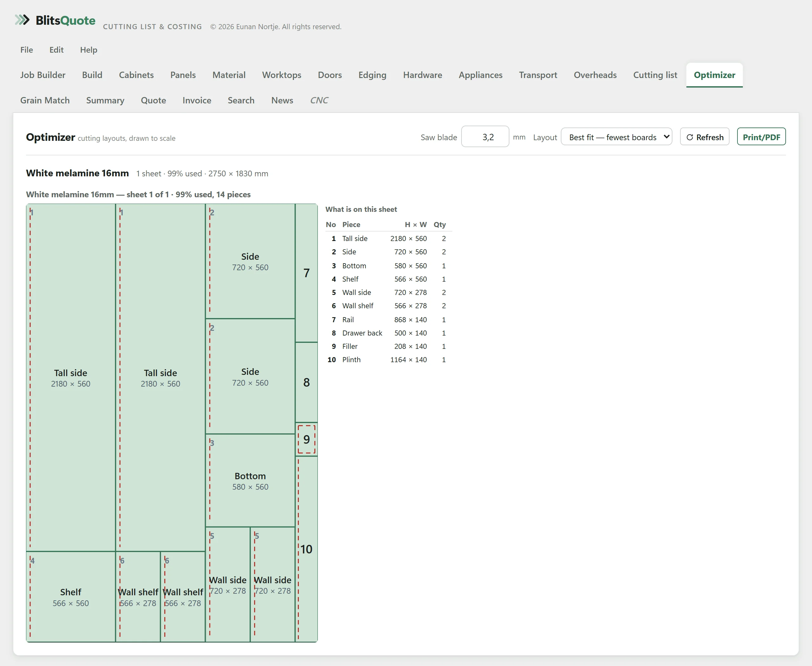Open the Cabinets tab

(136, 75)
